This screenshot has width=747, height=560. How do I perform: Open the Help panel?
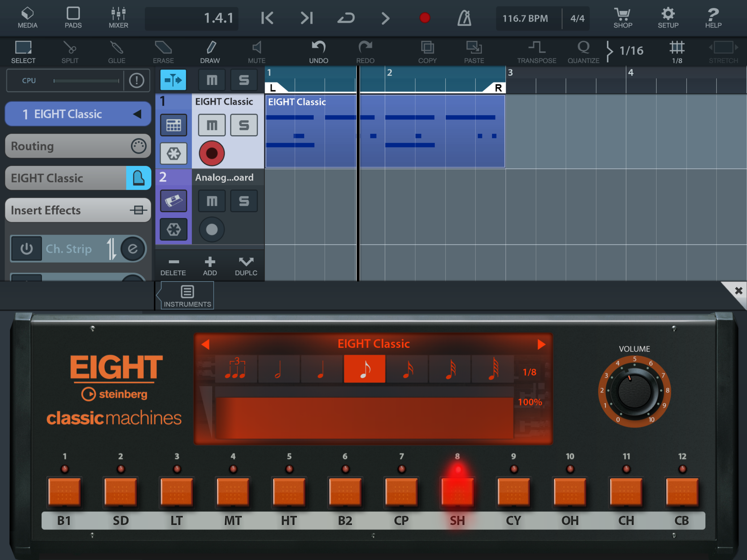point(713,18)
